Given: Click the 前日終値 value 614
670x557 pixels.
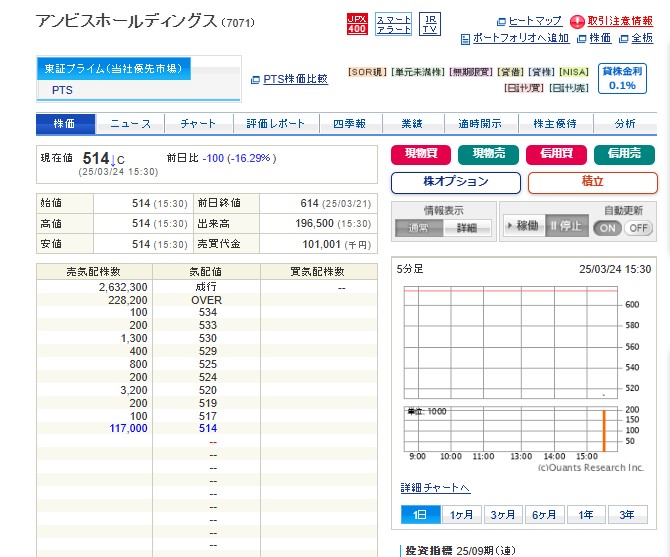Looking at the screenshot, I should (x=309, y=203).
